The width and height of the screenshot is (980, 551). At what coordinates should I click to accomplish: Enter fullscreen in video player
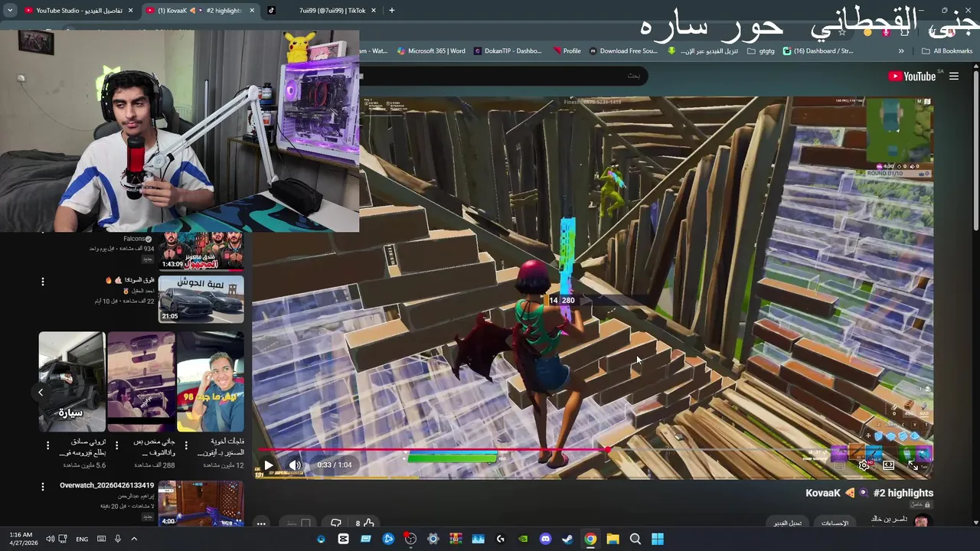pos(913,465)
